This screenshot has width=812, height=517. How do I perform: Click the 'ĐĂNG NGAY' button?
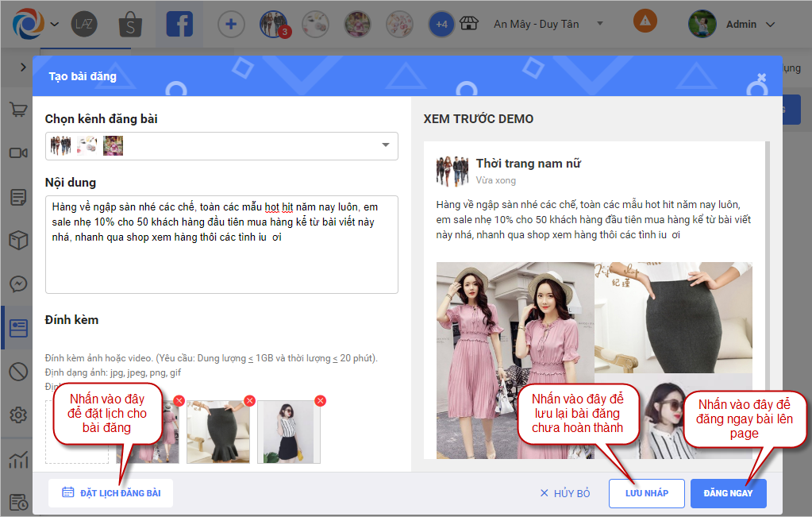728,493
